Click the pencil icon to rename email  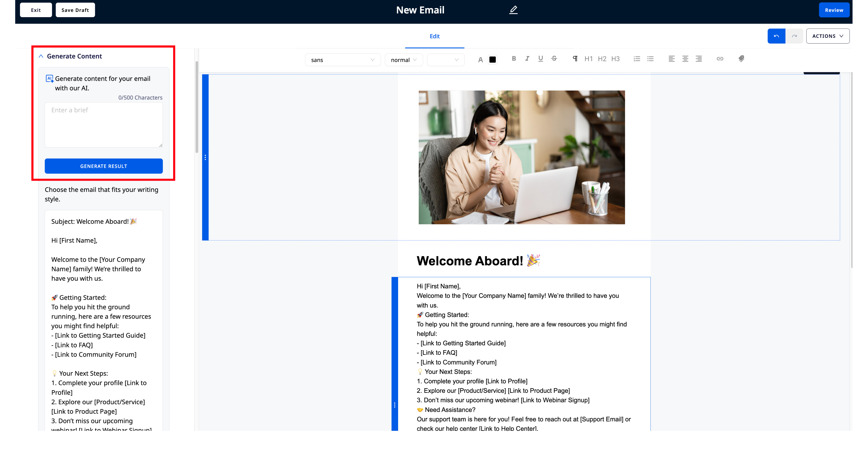[513, 10]
